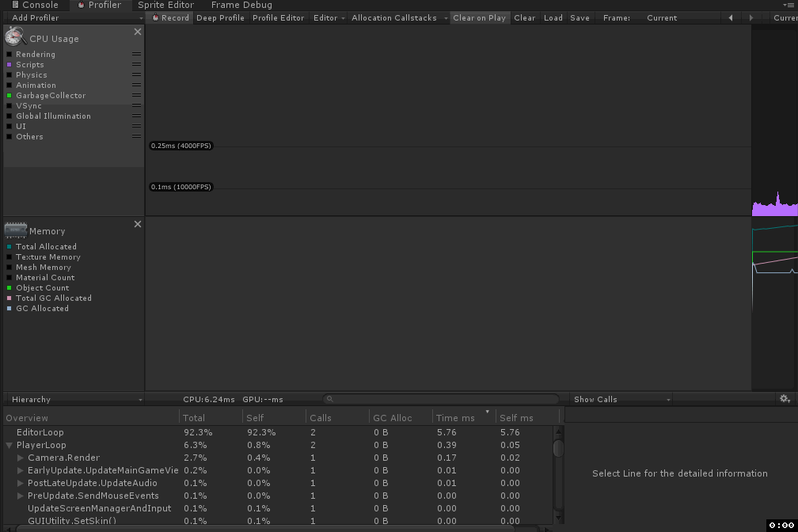The height and width of the screenshot is (532, 798).
Task: Open the Show Calls dropdown
Action: click(621, 400)
